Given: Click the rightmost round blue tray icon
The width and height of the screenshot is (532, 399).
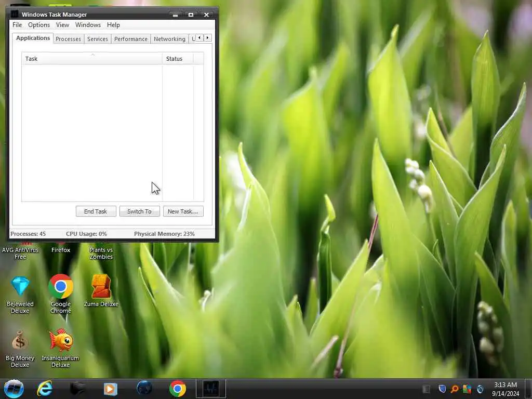Looking at the screenshot, I should click(480, 389).
